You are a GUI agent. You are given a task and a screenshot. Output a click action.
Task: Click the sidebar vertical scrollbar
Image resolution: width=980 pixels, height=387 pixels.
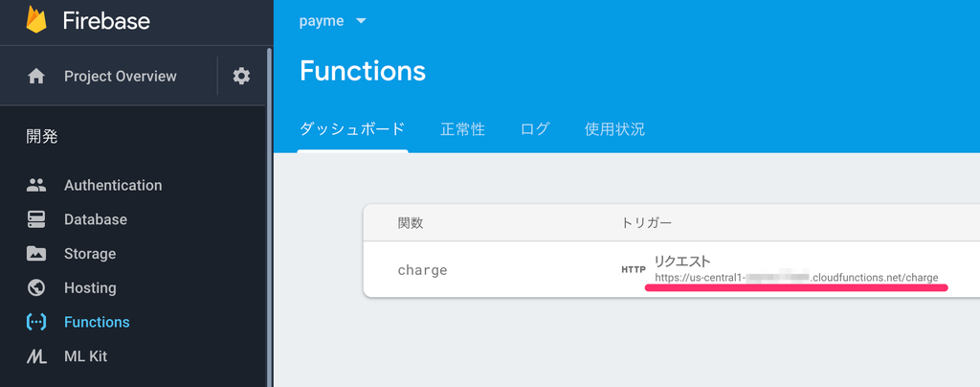point(269,217)
